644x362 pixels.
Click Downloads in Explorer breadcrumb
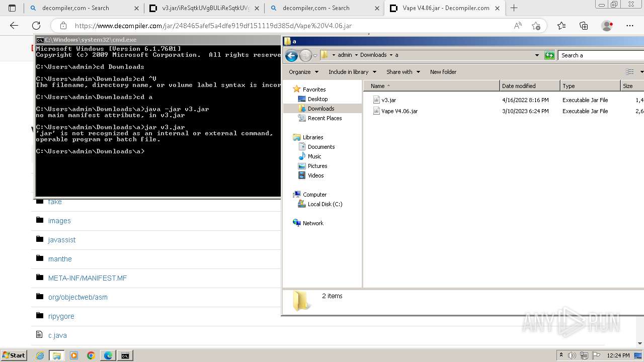coord(373,55)
